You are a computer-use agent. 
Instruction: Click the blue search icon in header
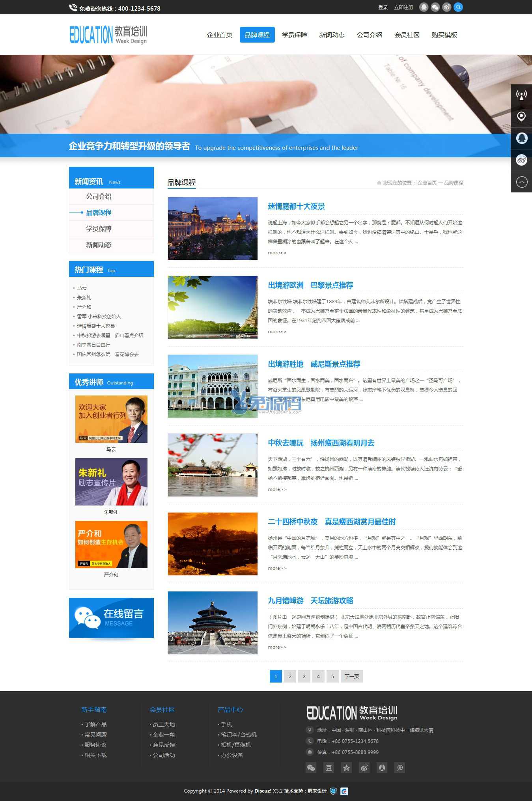click(x=458, y=7)
